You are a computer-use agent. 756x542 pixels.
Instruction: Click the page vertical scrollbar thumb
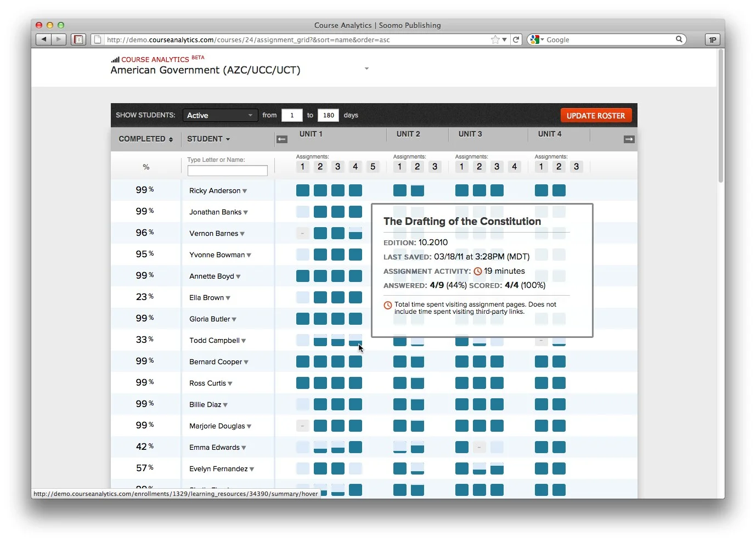[x=721, y=115]
